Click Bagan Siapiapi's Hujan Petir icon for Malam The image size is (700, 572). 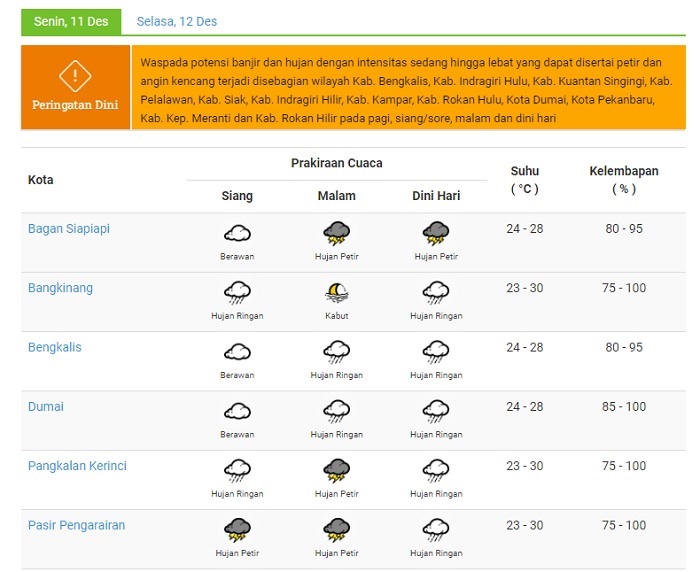point(337,234)
